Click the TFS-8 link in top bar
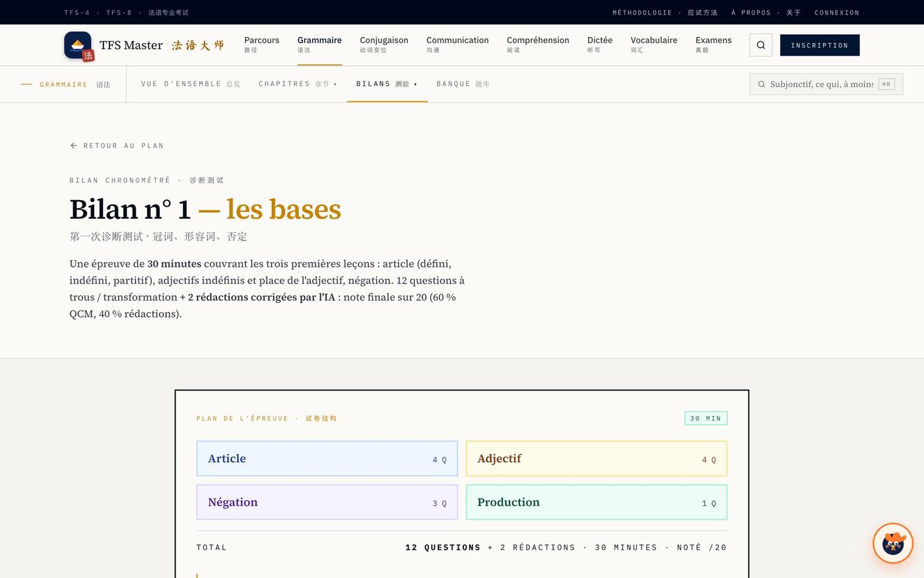Screen dimensions: 924x578 point(119,13)
